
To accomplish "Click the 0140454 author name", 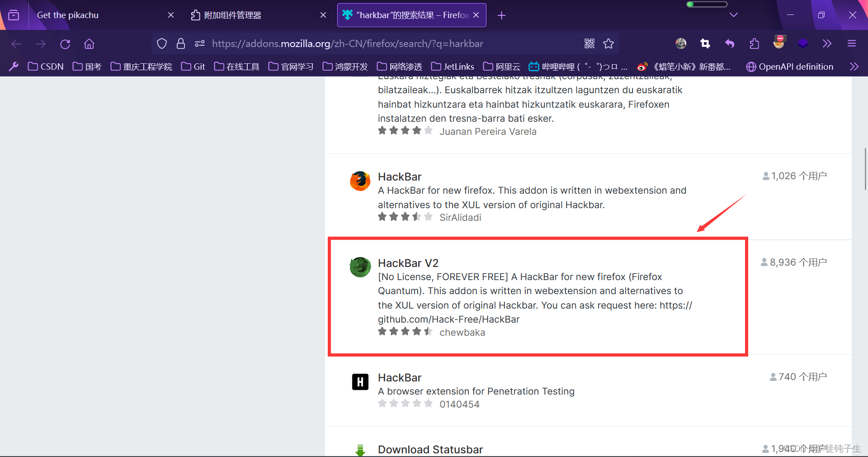I will click(459, 404).
